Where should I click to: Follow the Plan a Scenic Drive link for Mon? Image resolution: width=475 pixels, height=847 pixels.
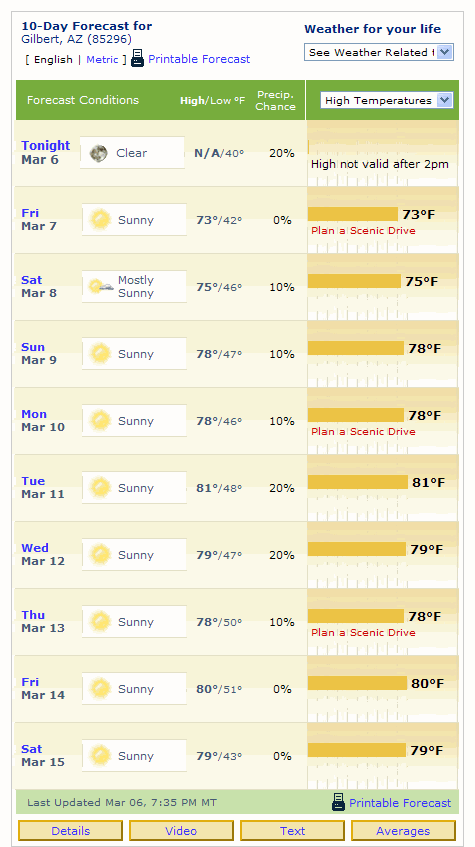coord(363,432)
